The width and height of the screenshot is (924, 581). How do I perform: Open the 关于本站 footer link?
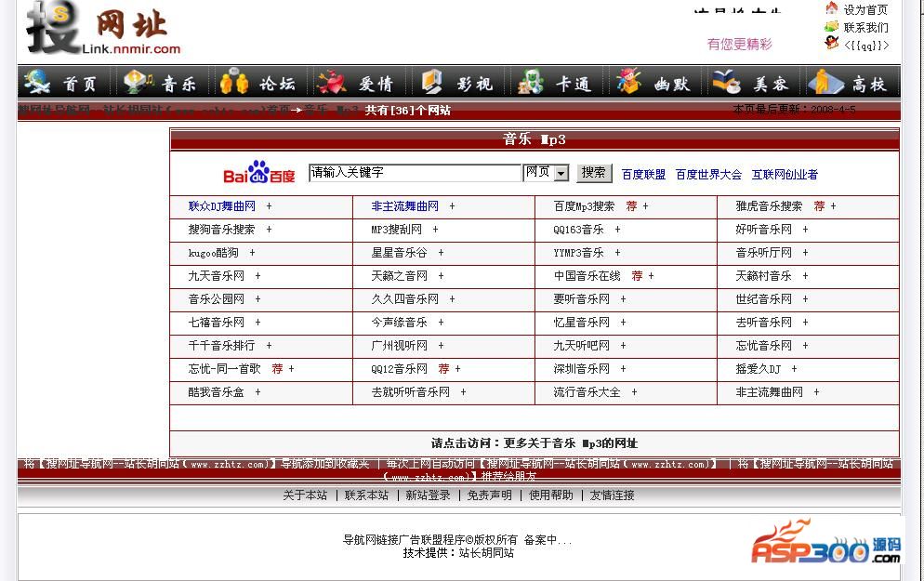click(305, 495)
